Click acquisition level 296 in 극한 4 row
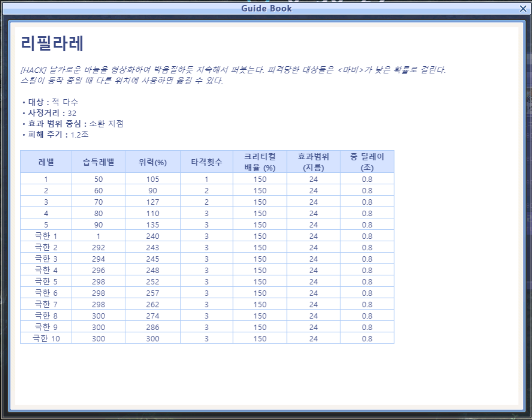Image resolution: width=532 pixels, height=420 pixels. (98, 271)
